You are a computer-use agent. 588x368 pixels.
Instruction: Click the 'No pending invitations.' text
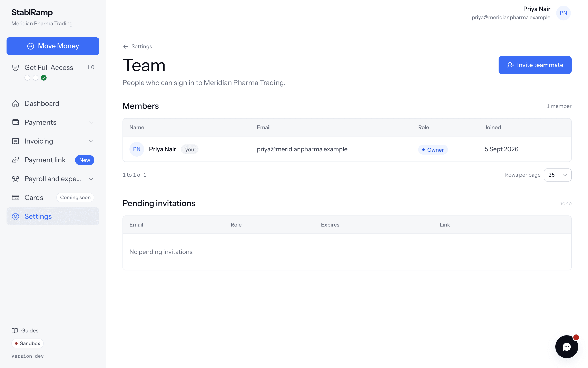(x=161, y=252)
